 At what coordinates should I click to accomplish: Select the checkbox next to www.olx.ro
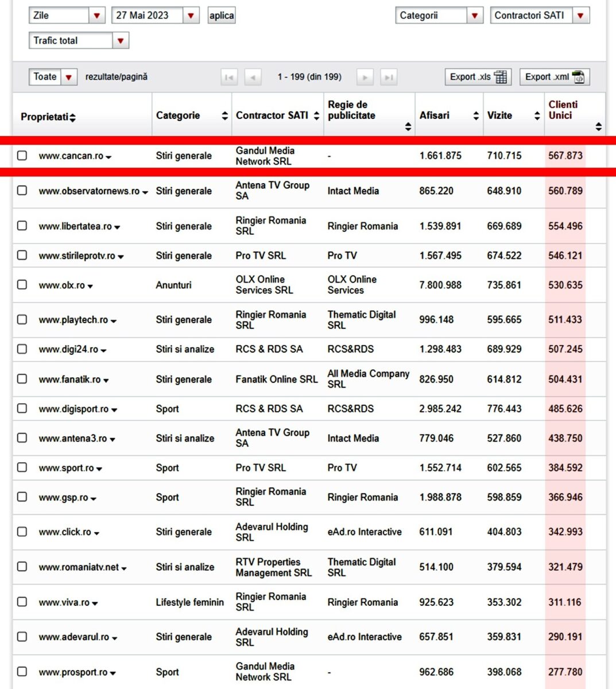tap(22, 285)
